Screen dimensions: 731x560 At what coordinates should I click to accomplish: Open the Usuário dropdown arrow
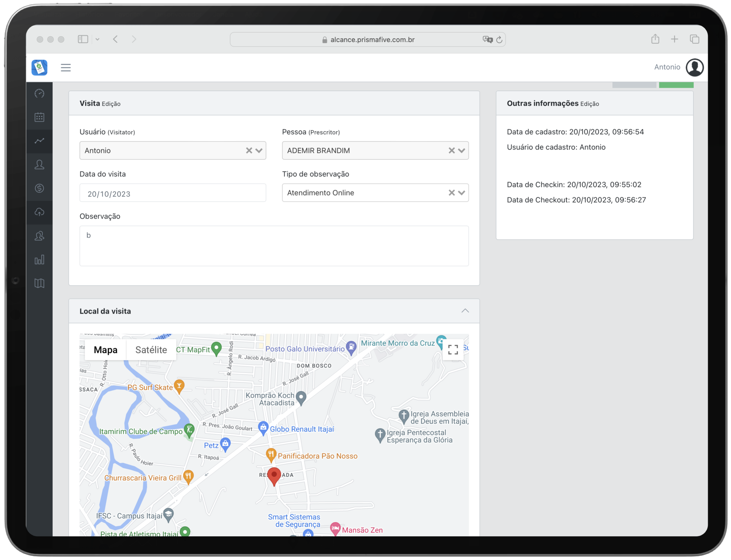click(x=259, y=150)
